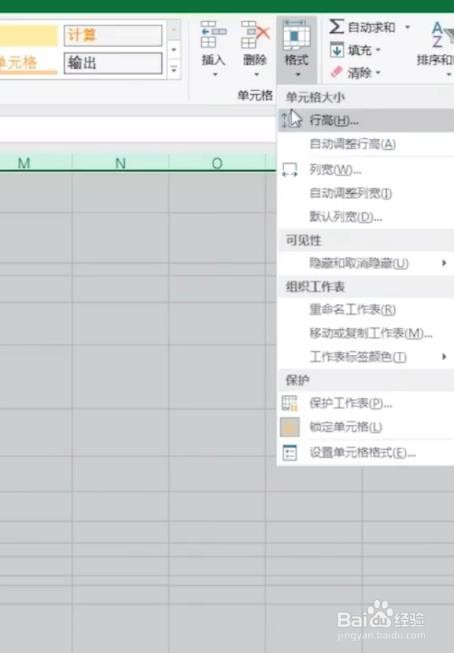
Task: Select column M header
Action: coord(36,163)
